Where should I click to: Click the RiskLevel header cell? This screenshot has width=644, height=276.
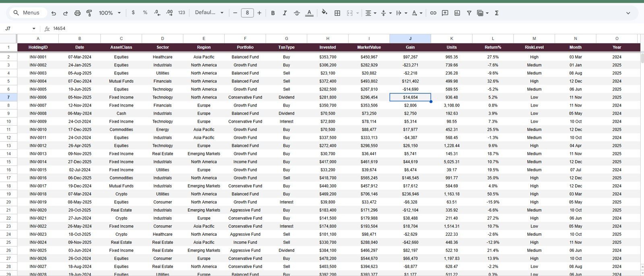pyautogui.click(x=534, y=47)
